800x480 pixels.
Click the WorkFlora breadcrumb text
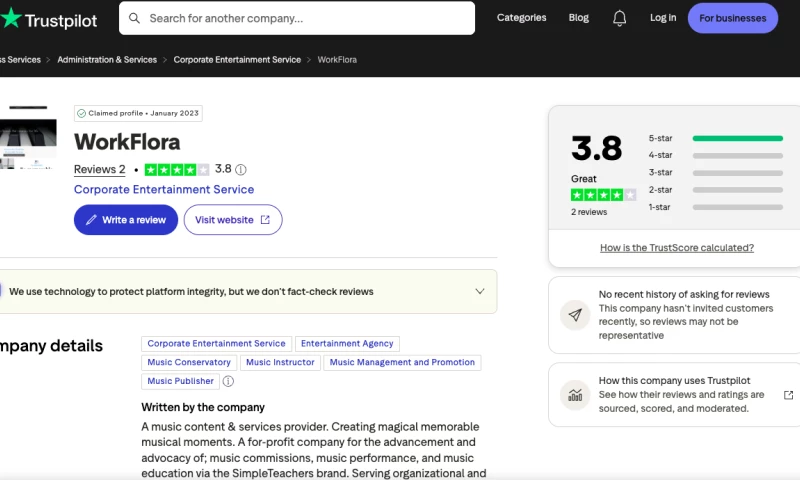click(x=337, y=60)
